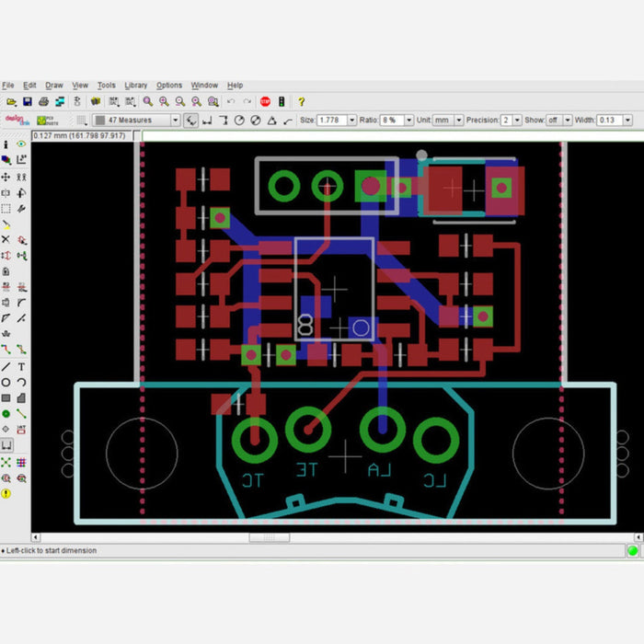Open the Options menu

pyautogui.click(x=169, y=86)
